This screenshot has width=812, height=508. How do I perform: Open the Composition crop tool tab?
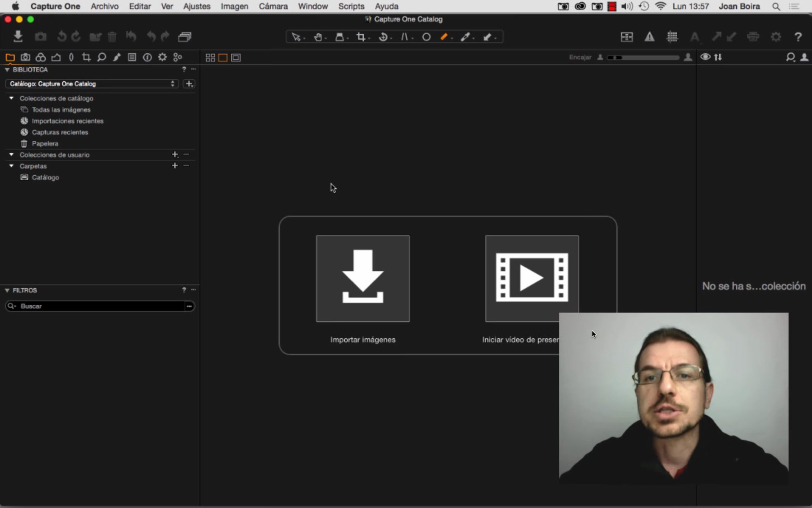click(86, 57)
